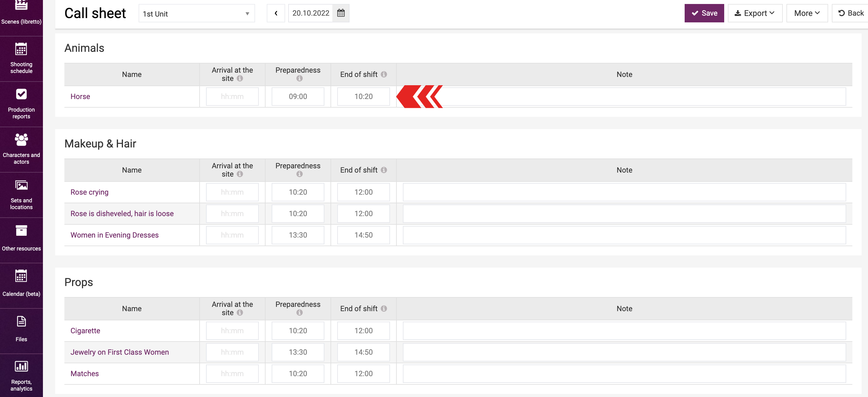
Task: Click the Cigarette arrival time field
Action: (232, 330)
